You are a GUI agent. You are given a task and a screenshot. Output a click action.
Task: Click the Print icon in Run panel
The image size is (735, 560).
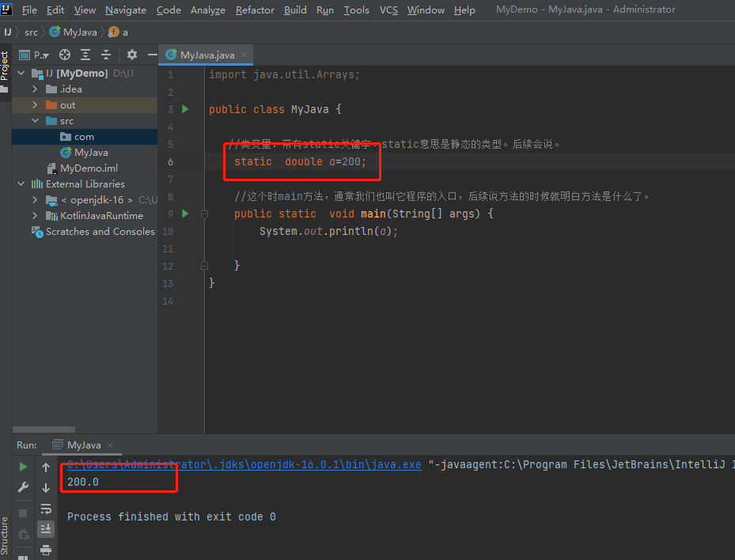point(46,550)
